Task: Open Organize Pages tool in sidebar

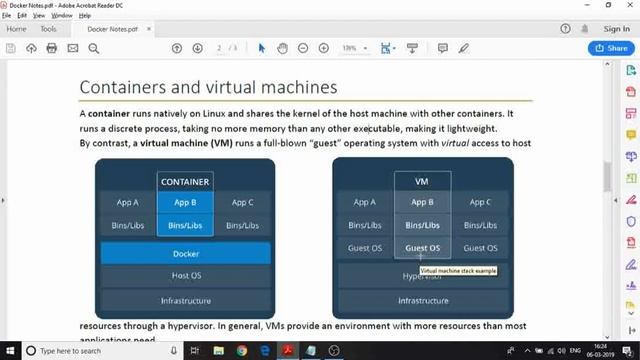Action: click(631, 178)
